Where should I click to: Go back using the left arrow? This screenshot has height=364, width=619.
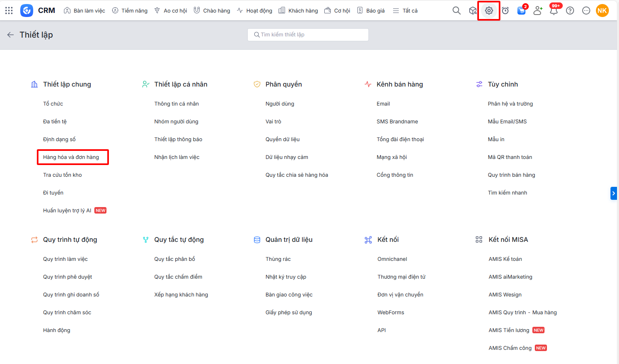tap(11, 35)
